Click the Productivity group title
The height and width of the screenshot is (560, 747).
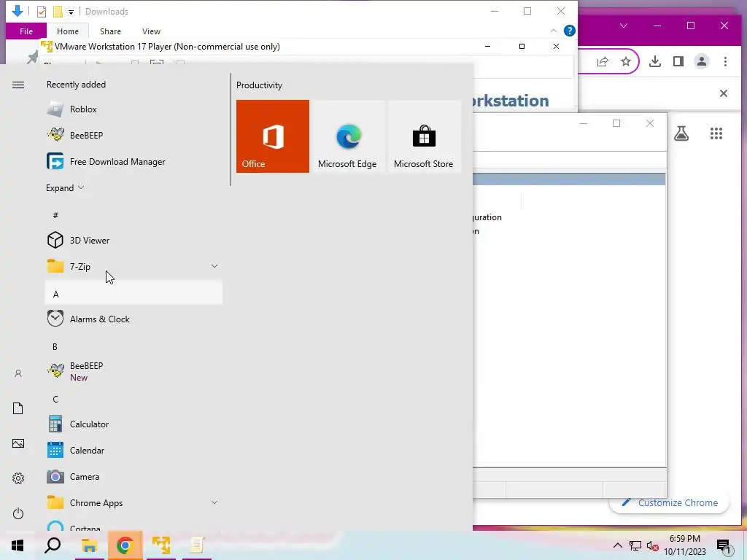pyautogui.click(x=259, y=85)
